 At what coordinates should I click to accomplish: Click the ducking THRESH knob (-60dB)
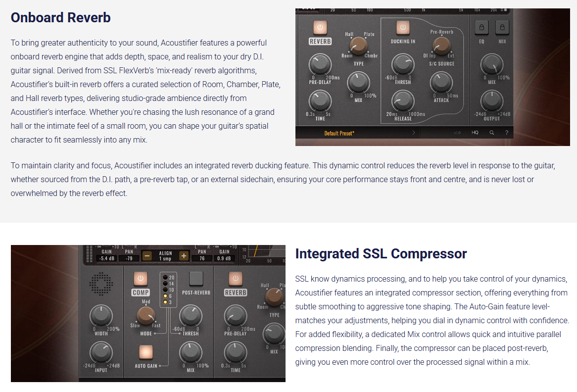pyautogui.click(x=403, y=64)
